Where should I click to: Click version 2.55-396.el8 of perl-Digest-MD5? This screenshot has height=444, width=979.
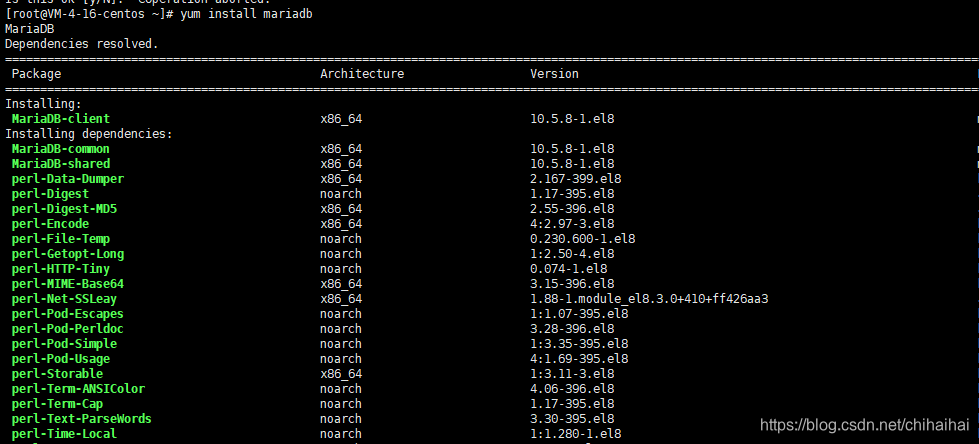point(572,209)
